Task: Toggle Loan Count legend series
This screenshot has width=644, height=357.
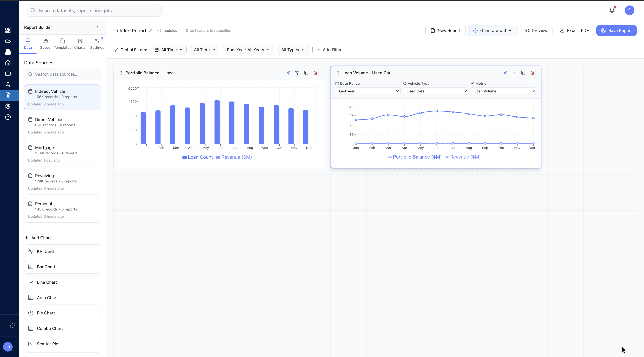Action: point(198,157)
